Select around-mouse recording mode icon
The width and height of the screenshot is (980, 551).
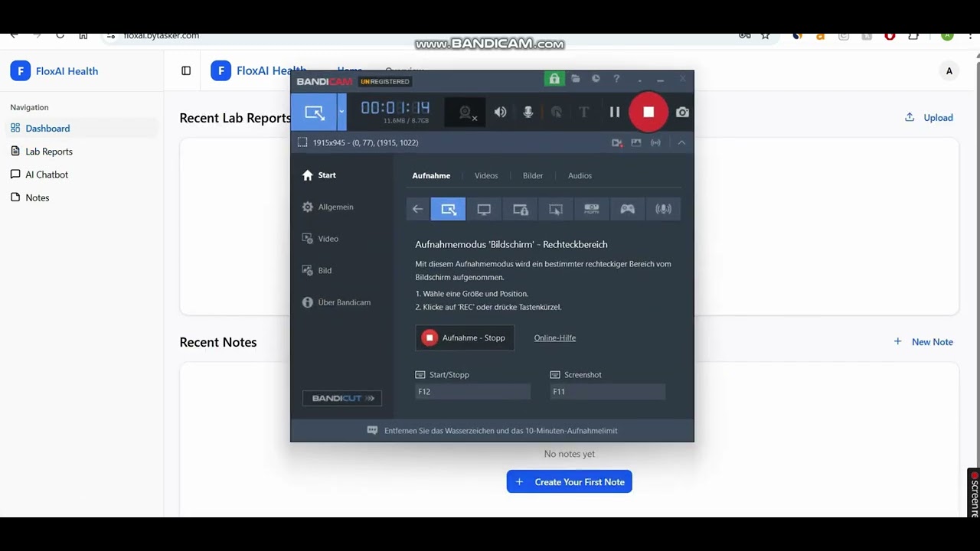(x=556, y=209)
